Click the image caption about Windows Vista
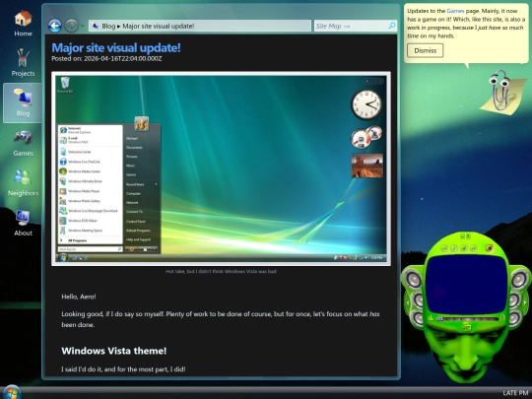Image resolution: width=532 pixels, height=399 pixels. tap(221, 271)
